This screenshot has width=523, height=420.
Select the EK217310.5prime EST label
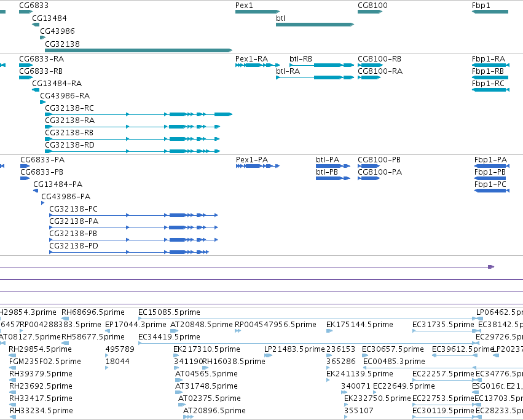[206, 349]
